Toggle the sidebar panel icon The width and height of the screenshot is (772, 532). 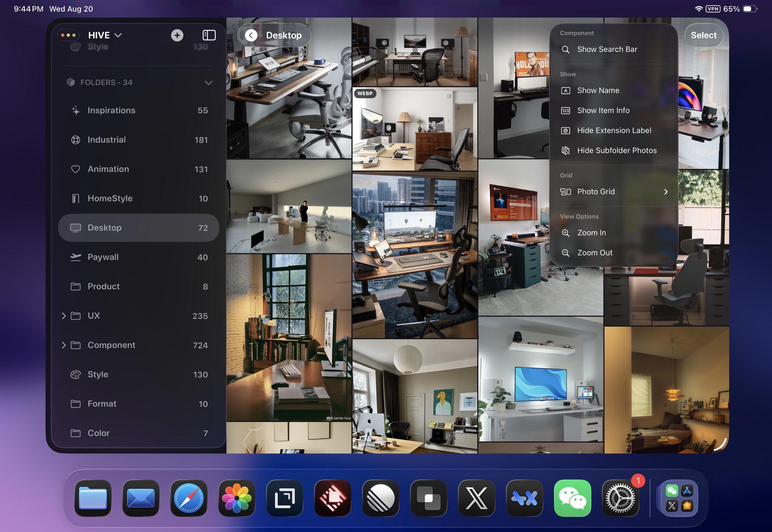coord(209,35)
